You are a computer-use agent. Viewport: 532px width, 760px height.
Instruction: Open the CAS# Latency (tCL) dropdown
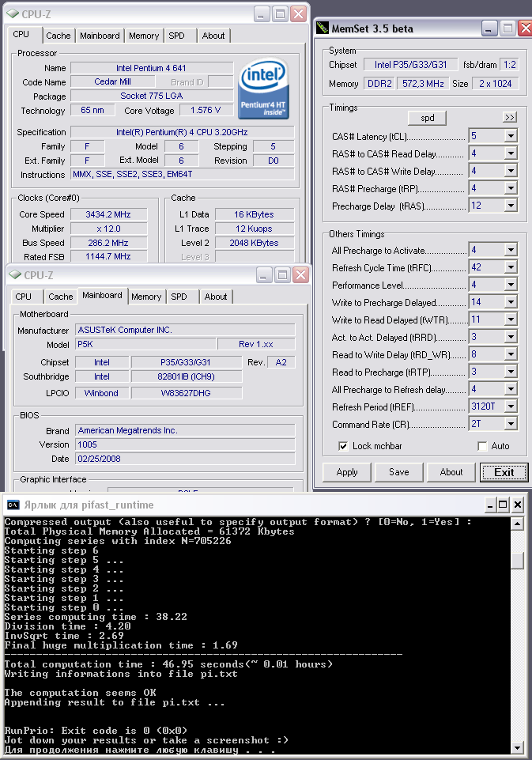(511, 136)
